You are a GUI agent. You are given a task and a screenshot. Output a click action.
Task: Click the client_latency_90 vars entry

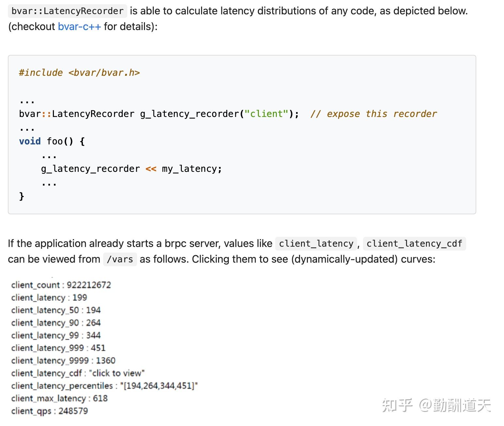pyautogui.click(x=56, y=323)
